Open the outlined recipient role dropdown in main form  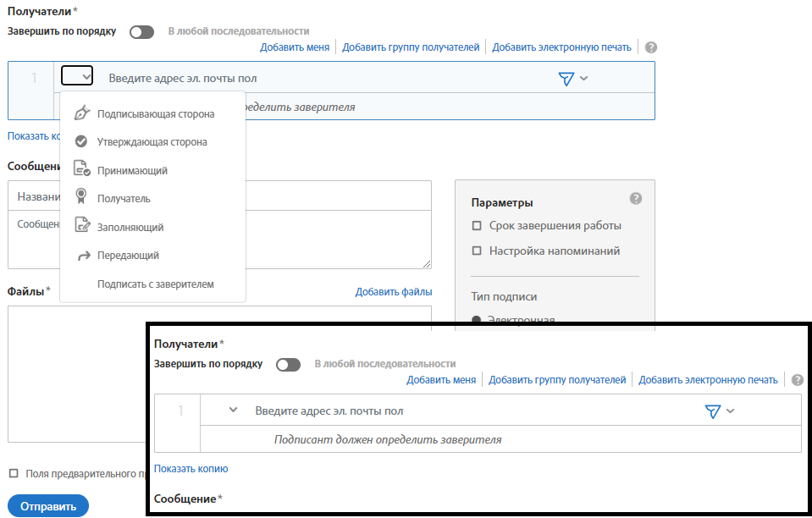(x=77, y=75)
